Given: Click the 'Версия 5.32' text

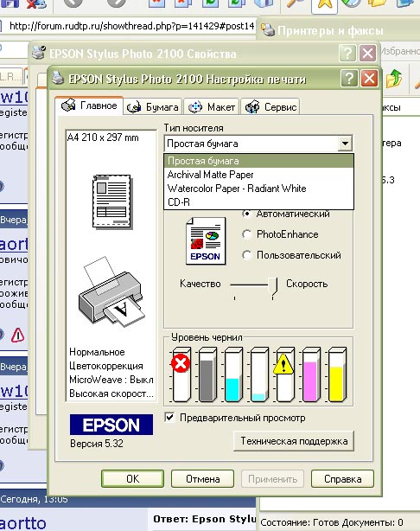Looking at the screenshot, I should pyautogui.click(x=97, y=444).
